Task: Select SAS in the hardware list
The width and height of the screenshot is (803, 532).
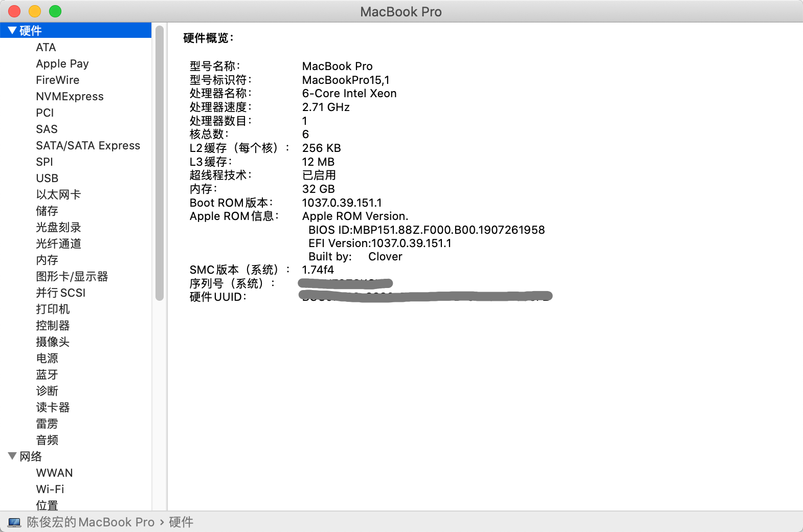Action: click(47, 129)
